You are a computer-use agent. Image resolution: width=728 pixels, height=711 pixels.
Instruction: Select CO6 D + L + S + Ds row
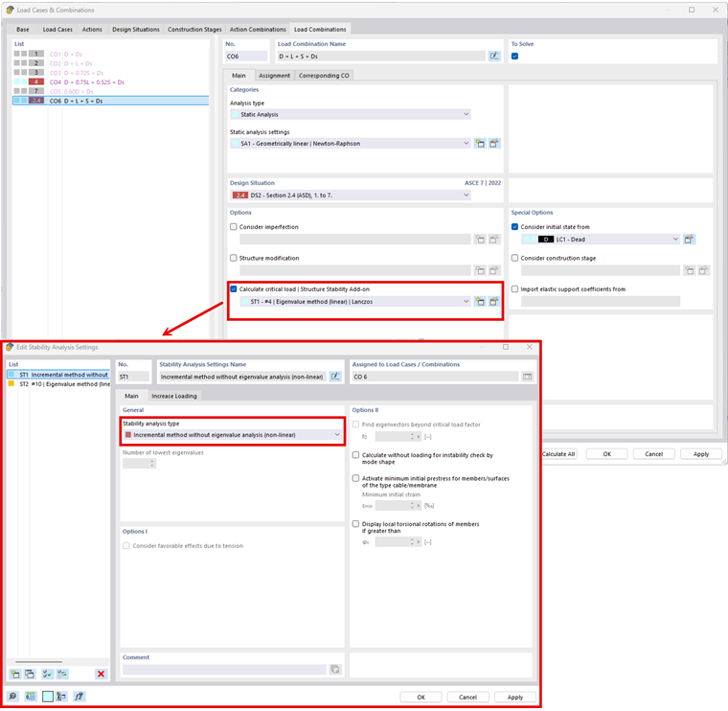110,101
